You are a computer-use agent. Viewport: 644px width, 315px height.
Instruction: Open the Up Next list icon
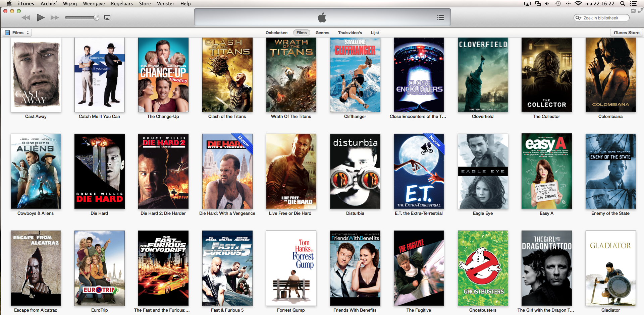coord(440,18)
